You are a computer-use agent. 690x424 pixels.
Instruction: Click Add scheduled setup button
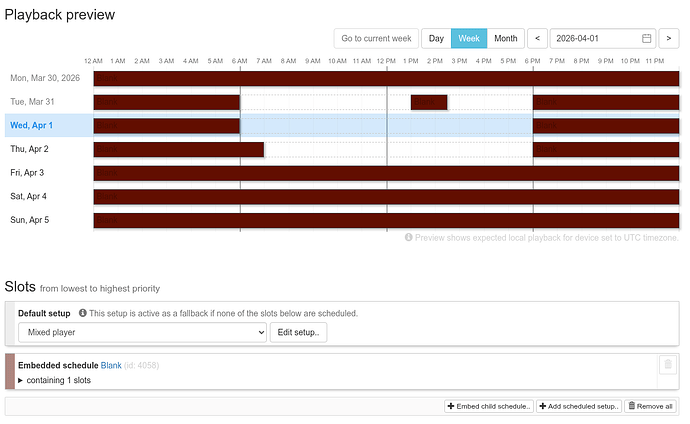(580, 406)
